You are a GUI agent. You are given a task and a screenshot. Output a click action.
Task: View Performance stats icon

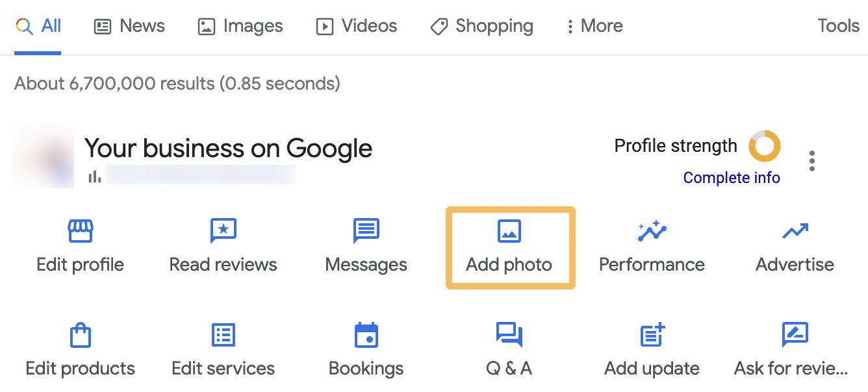tap(652, 230)
